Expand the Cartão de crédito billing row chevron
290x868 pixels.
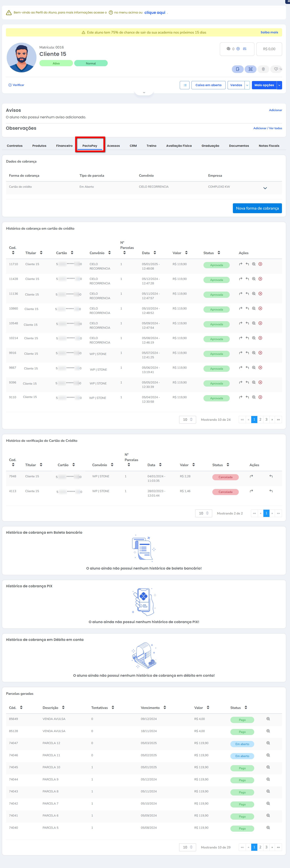(265, 188)
